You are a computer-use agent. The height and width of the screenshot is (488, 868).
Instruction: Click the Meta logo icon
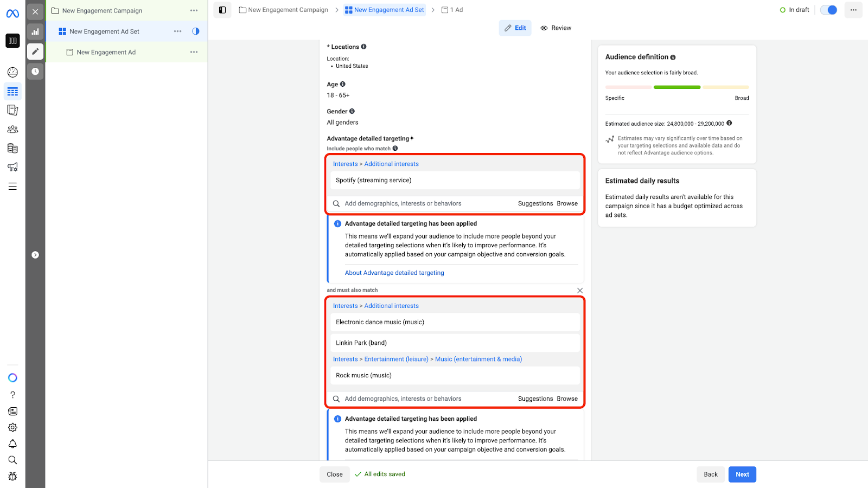[x=12, y=14]
